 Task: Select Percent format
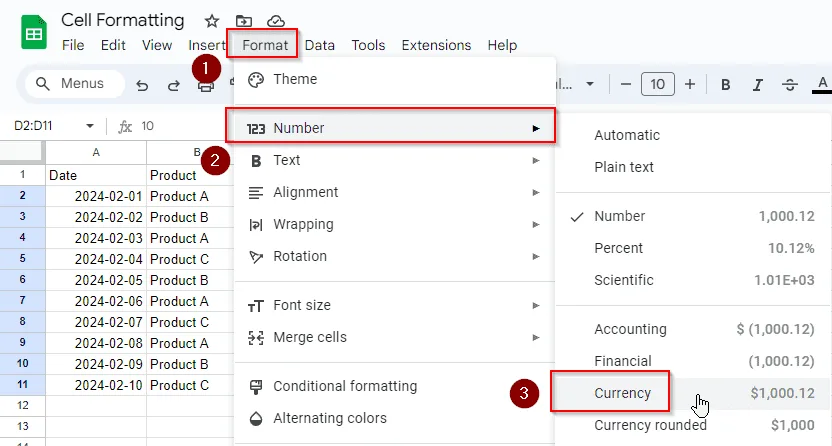coord(692,248)
